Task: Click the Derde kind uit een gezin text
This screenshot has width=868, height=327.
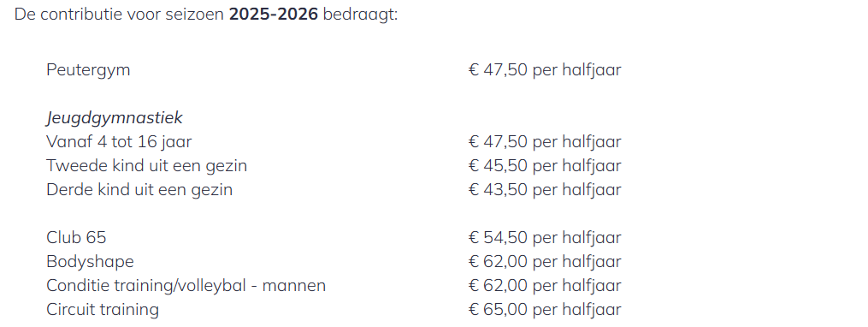Action: click(x=139, y=189)
